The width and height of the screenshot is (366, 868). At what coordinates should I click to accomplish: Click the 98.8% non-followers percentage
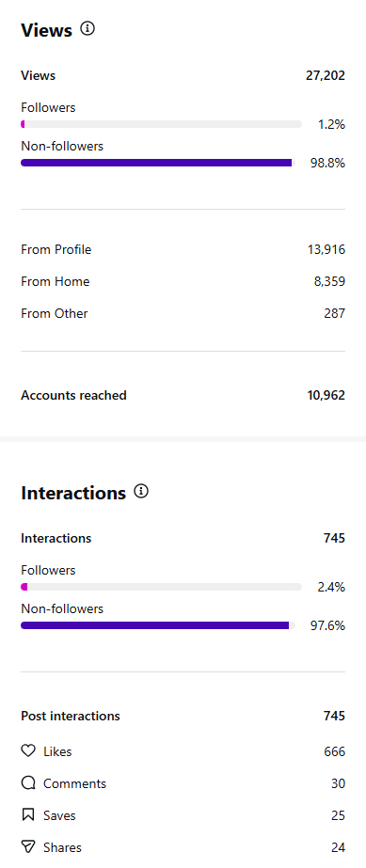[x=327, y=164]
